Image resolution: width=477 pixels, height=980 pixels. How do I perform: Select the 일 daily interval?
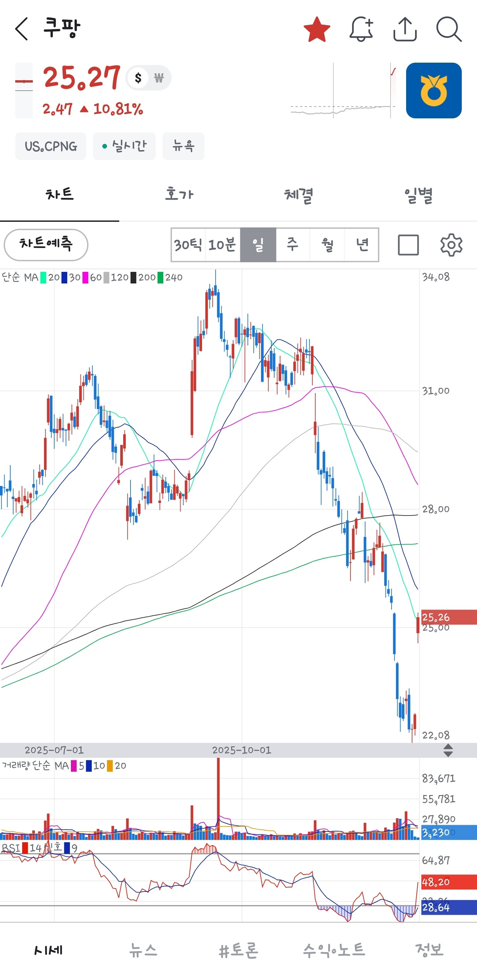pos(258,245)
